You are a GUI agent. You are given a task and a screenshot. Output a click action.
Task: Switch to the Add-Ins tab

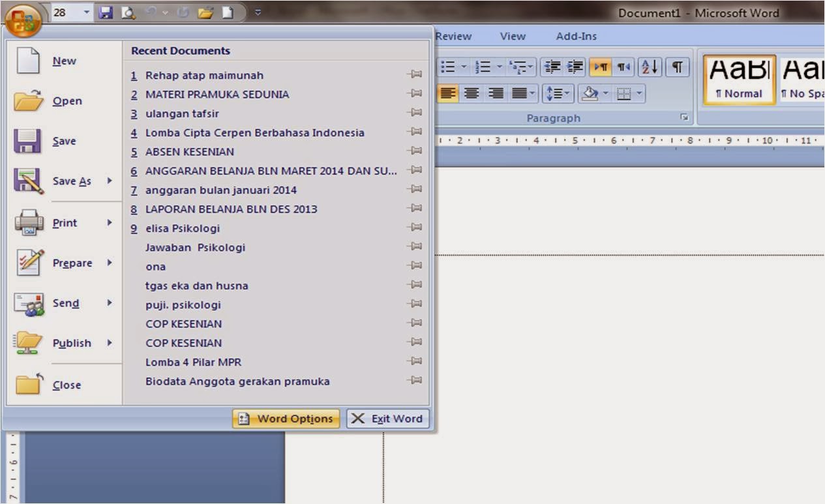click(x=577, y=37)
